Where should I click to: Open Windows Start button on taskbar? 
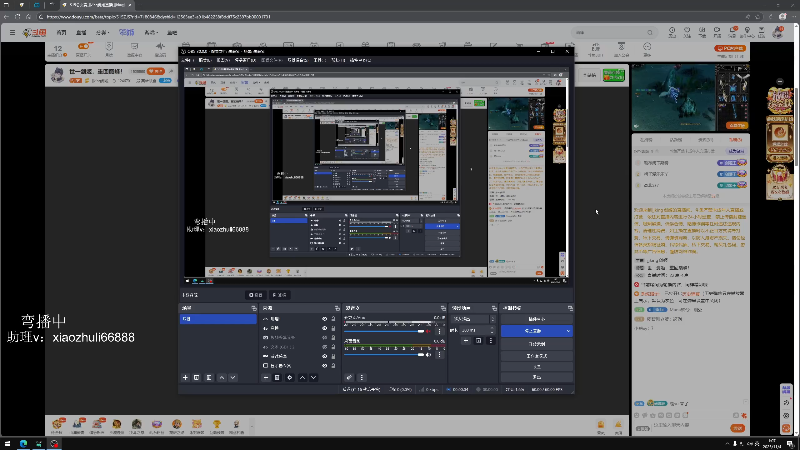coord(7,443)
